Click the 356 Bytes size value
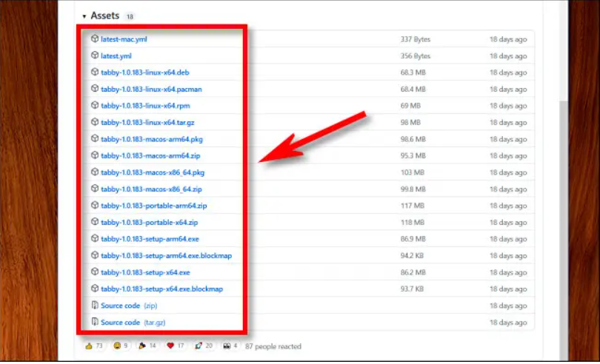This screenshot has height=364, width=600. pyautogui.click(x=415, y=56)
